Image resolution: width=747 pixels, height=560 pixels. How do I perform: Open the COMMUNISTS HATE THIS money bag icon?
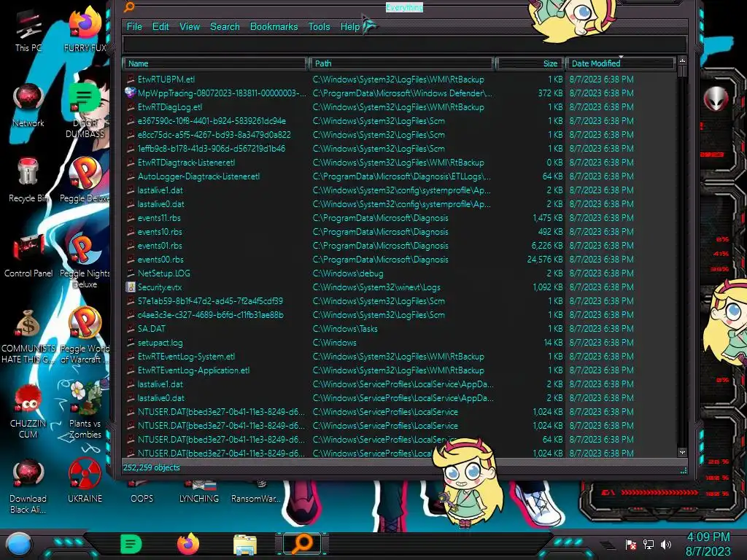(28, 337)
